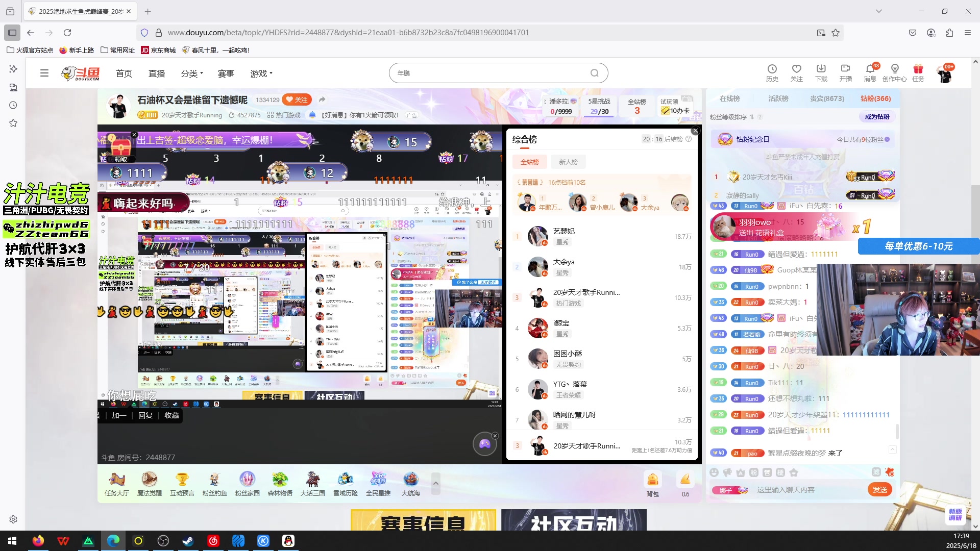Open the 任务 gift tasks icon
980x551 pixels.
[x=918, y=72]
